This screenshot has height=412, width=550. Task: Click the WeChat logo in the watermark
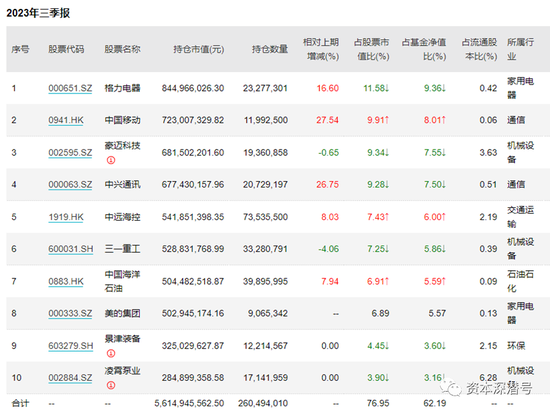451,388
